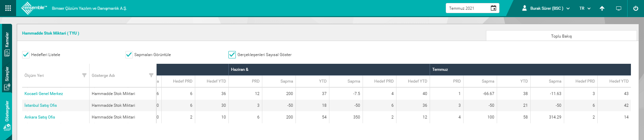Click the monitor screen icon
The width and height of the screenshot is (644, 140).
click(x=619, y=8)
